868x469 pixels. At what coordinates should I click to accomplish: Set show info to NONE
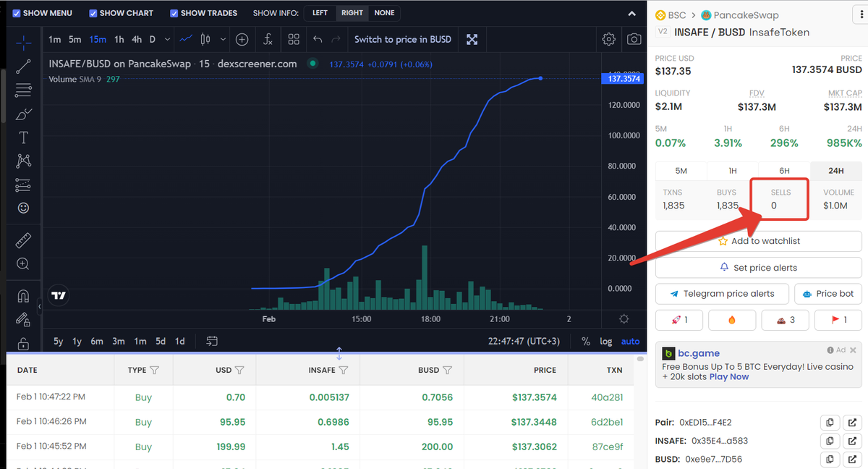[384, 13]
